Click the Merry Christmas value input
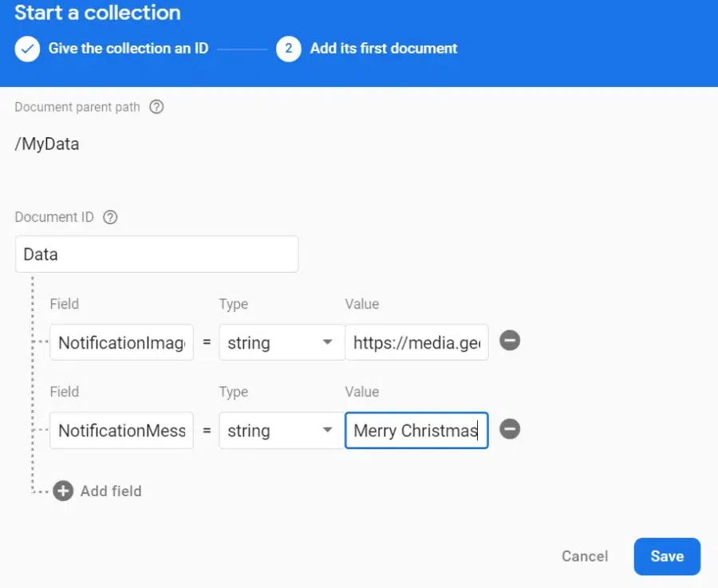718x588 pixels. [x=416, y=431]
